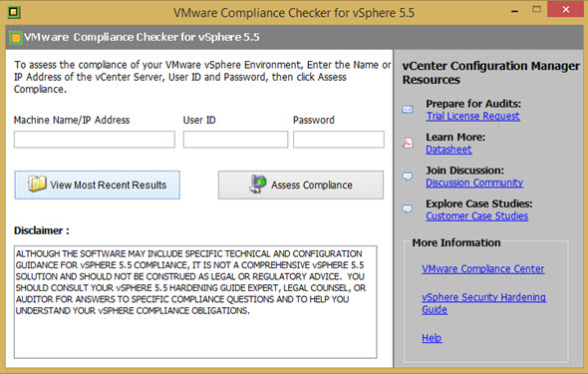Click the 'Prepare for Audits:' text
The height and width of the screenshot is (374, 588).
pyautogui.click(x=473, y=104)
